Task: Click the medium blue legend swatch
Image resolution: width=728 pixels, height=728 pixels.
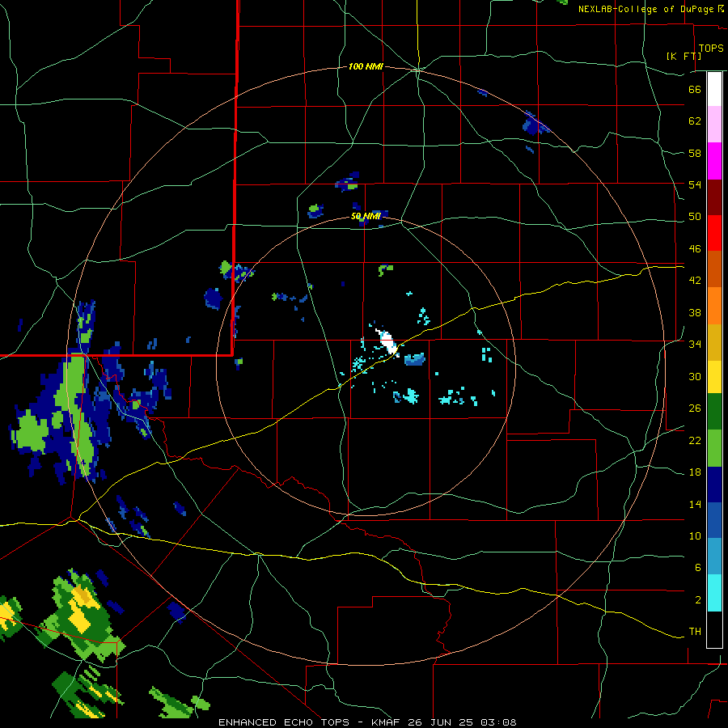Action: (x=714, y=520)
